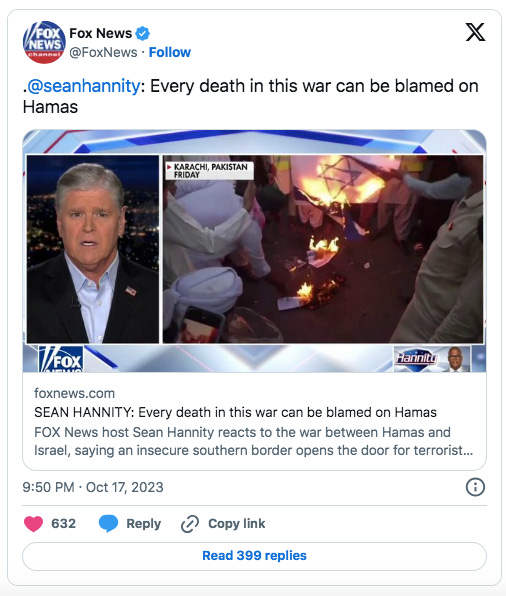The width and height of the screenshot is (506, 596).
Task: Open the tweet info circle icon
Action: 475,487
